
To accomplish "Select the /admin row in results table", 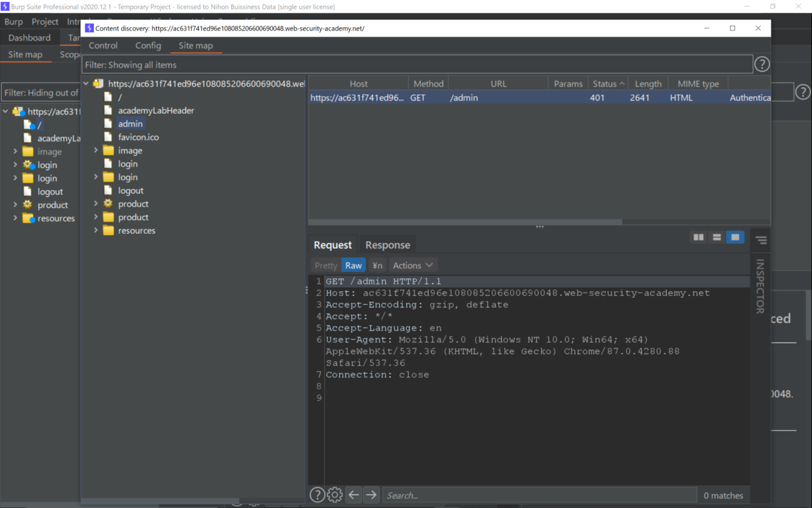I will pos(539,98).
